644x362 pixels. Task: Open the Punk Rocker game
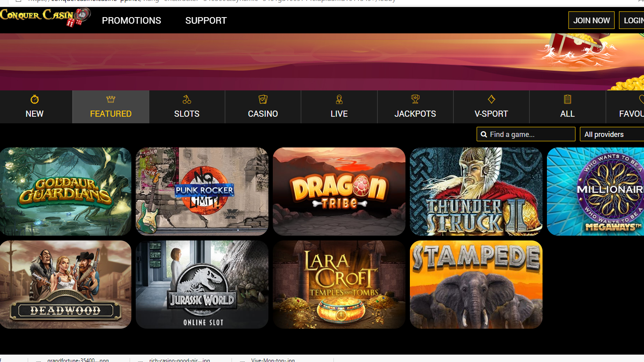202,191
